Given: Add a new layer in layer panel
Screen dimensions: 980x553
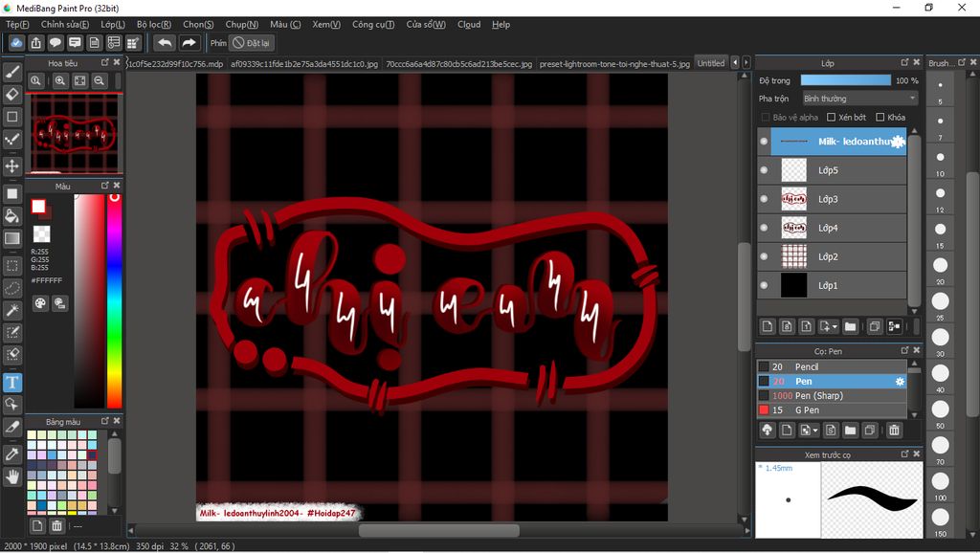Looking at the screenshot, I should [768, 326].
